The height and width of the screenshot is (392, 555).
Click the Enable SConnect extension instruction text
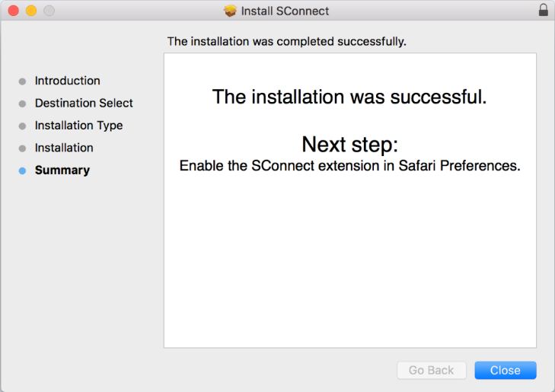click(x=349, y=166)
